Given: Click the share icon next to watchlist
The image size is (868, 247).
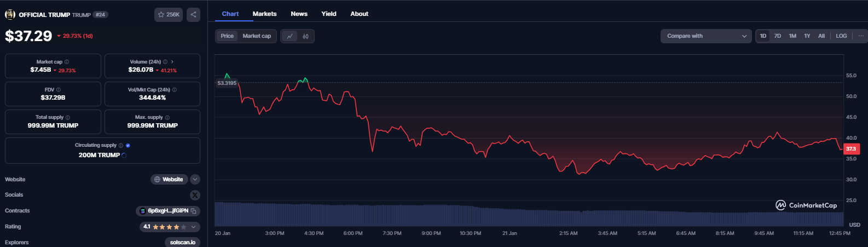Looking at the screenshot, I should [x=193, y=15].
